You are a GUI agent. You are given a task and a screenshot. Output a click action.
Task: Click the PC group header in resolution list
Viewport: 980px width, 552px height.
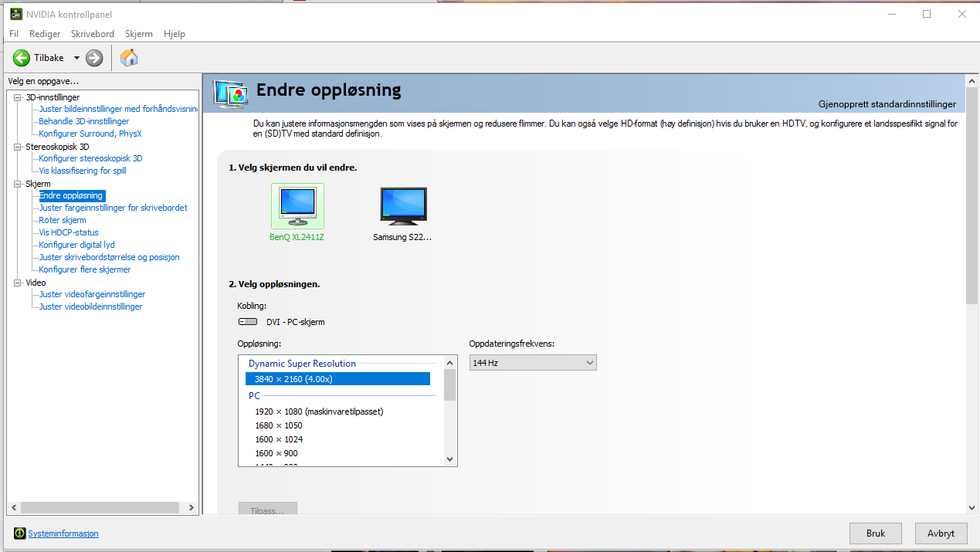(254, 396)
